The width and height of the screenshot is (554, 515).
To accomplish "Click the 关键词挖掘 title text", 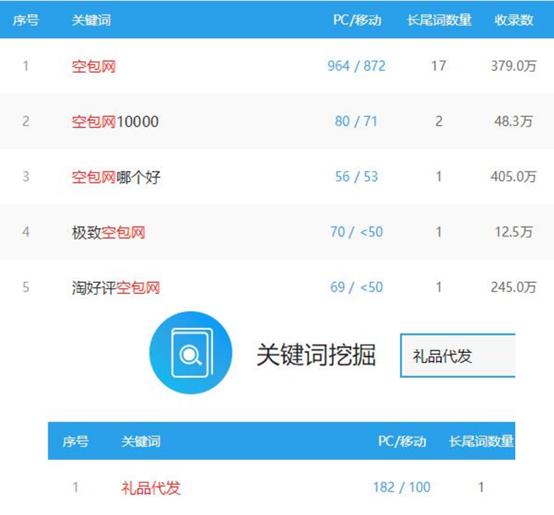I will coord(316,355).
